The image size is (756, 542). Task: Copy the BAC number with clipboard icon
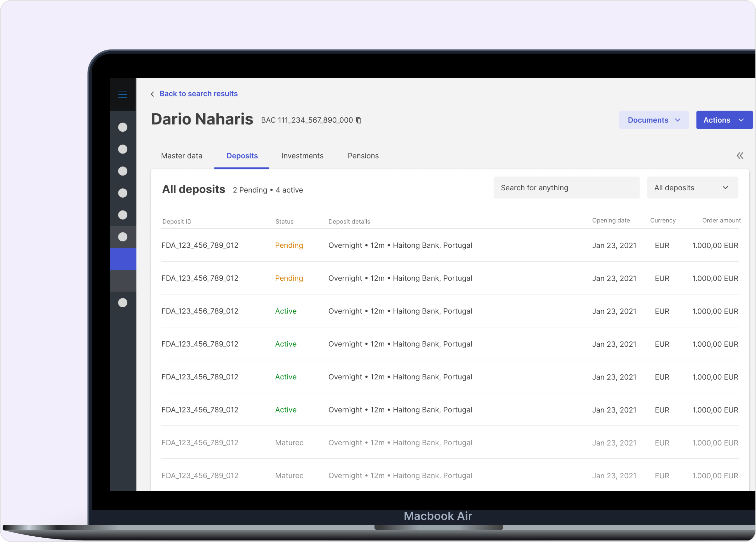[x=359, y=120]
